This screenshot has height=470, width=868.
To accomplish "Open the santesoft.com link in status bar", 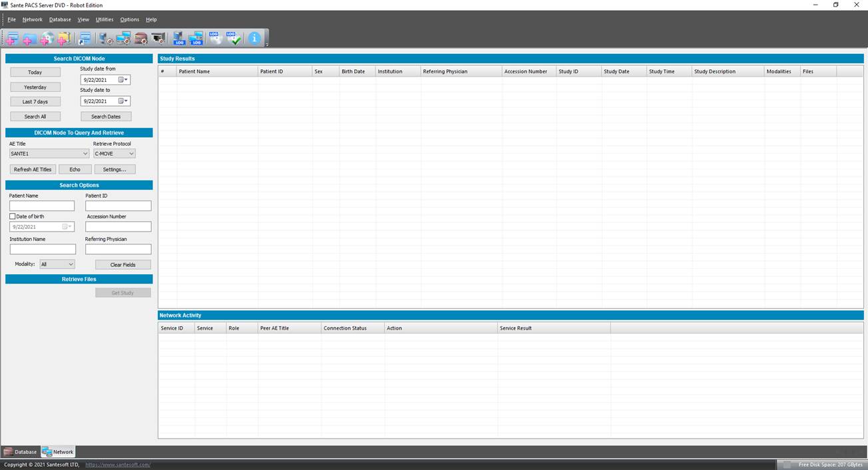I will (118, 464).
